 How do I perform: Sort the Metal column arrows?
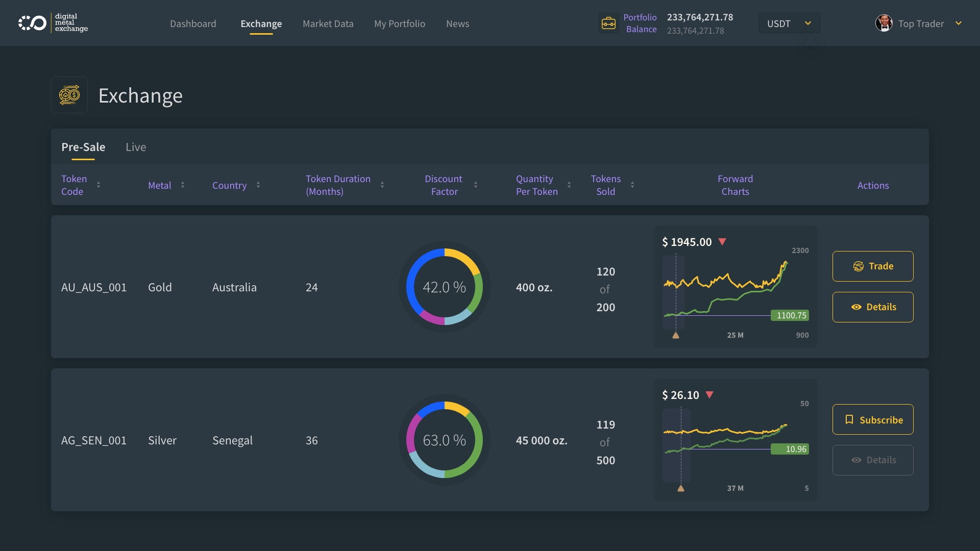(183, 185)
